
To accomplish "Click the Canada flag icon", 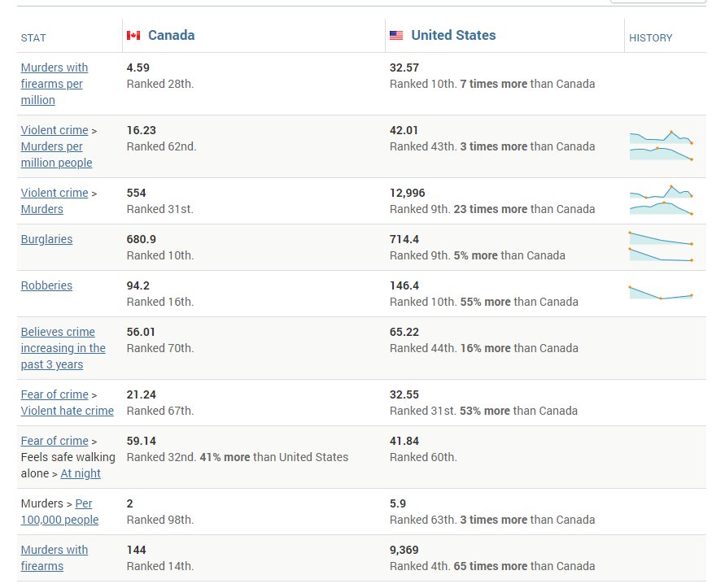I will point(133,35).
